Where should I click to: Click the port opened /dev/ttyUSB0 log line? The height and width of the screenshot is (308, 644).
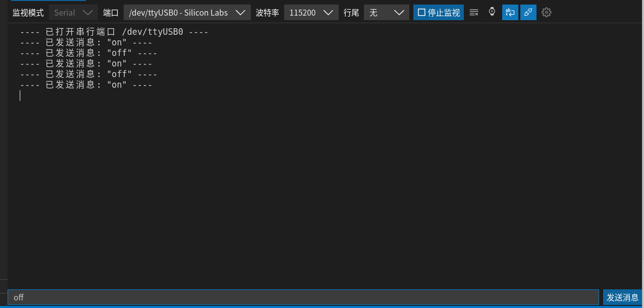pyautogui.click(x=114, y=32)
